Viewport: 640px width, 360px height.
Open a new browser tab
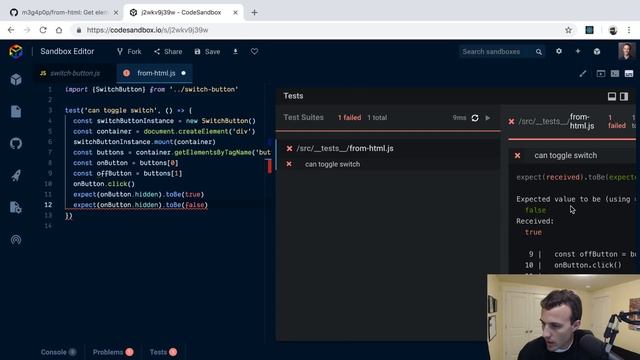pos(254,13)
